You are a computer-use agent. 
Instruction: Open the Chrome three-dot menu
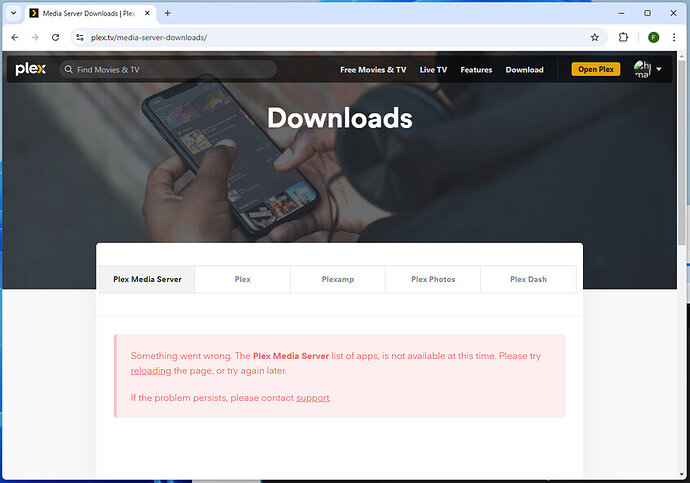pos(674,37)
